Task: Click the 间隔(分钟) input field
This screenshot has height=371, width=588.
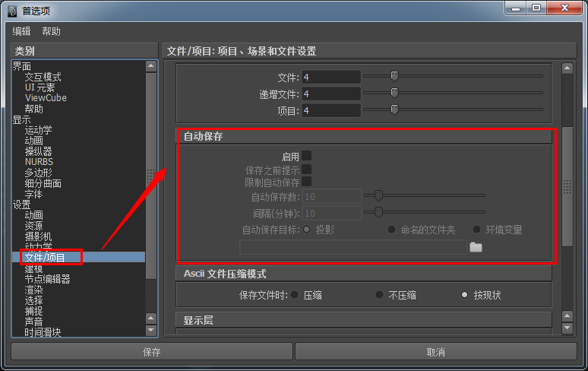Action: point(332,214)
